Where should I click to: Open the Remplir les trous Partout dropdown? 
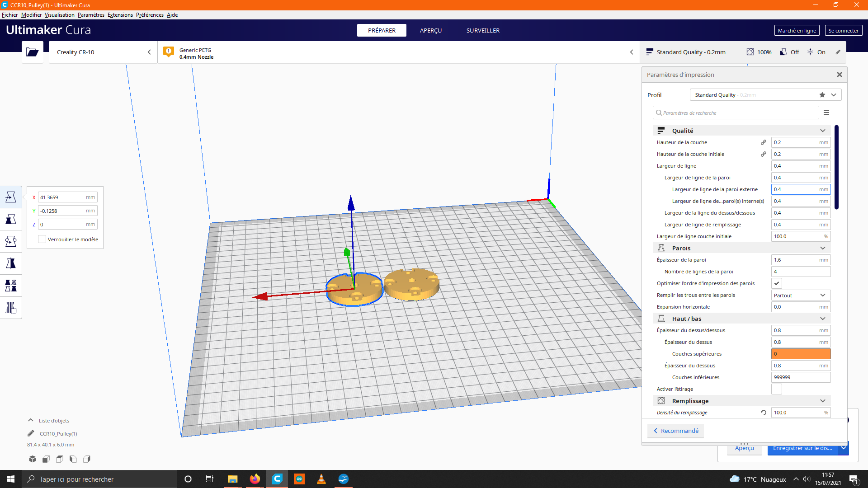800,295
